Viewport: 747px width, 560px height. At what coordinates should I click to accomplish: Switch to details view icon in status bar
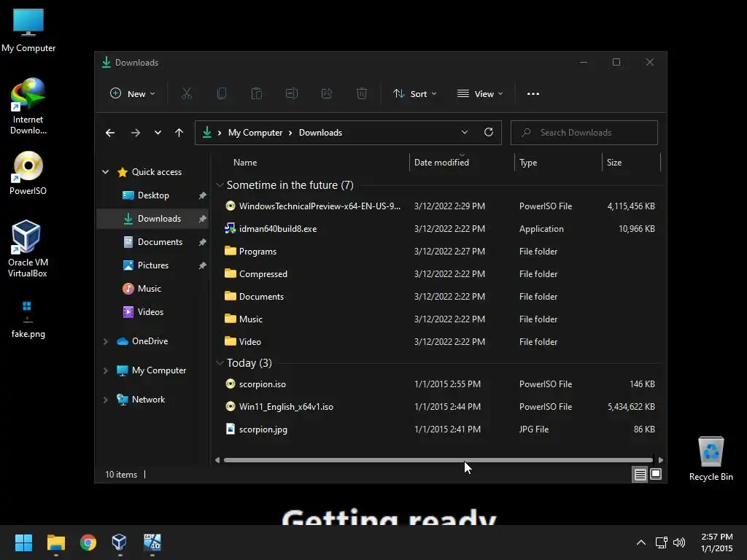coord(640,474)
